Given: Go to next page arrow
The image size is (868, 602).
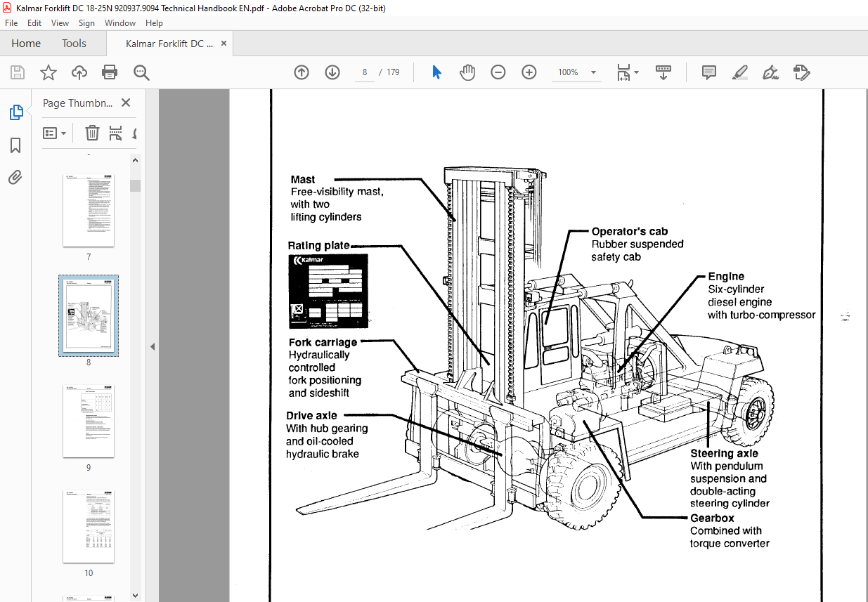Looking at the screenshot, I should pyautogui.click(x=332, y=72).
